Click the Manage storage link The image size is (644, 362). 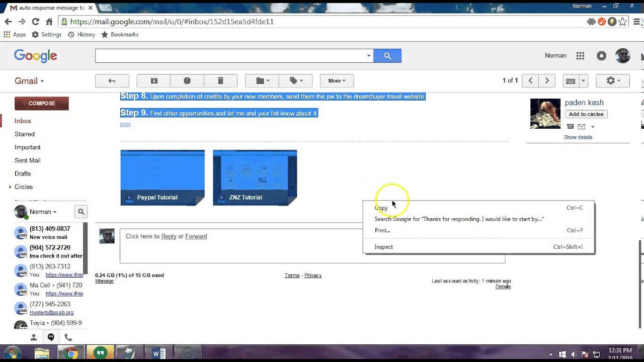click(x=105, y=281)
